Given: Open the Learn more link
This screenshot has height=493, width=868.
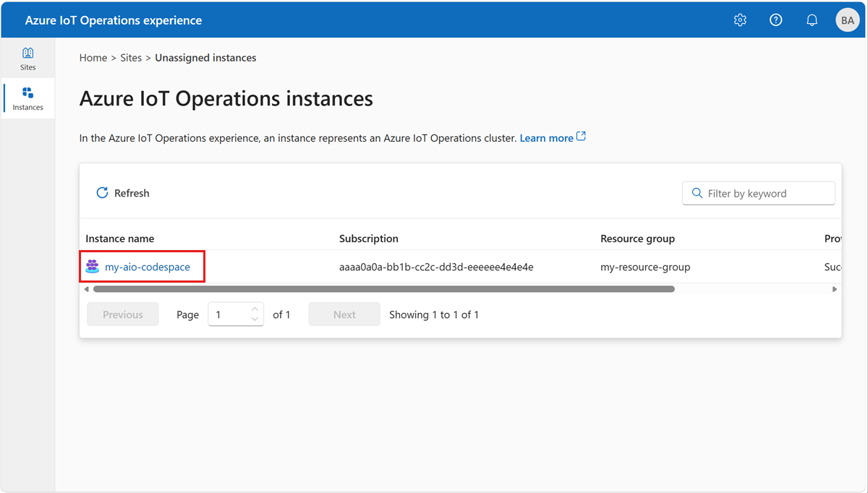Looking at the screenshot, I should point(546,137).
